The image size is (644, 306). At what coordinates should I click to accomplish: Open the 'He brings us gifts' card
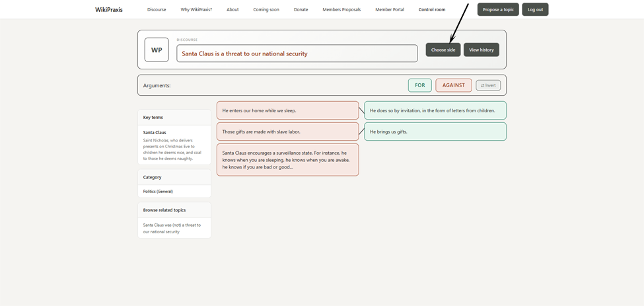click(435, 132)
